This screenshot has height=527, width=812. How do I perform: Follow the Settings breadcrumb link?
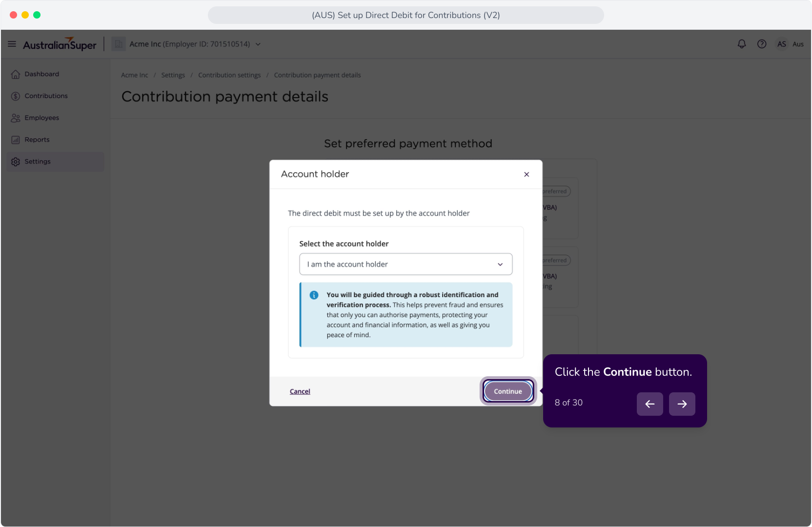(x=173, y=75)
